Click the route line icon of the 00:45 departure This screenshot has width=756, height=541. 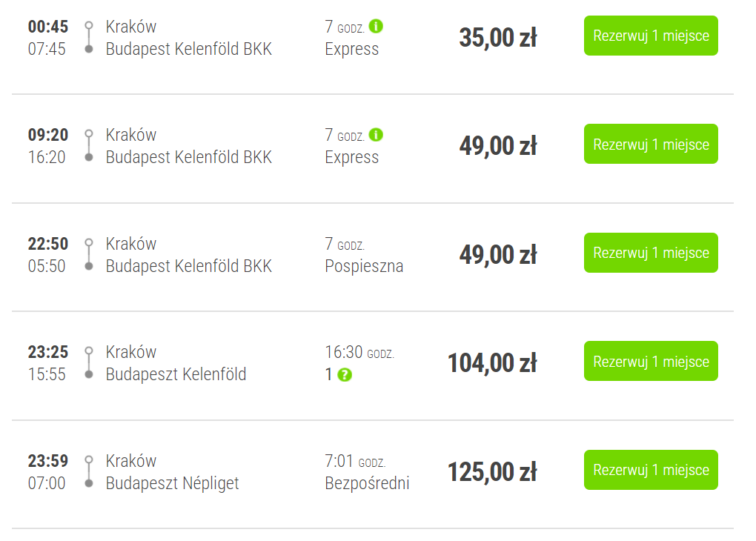[89, 37]
